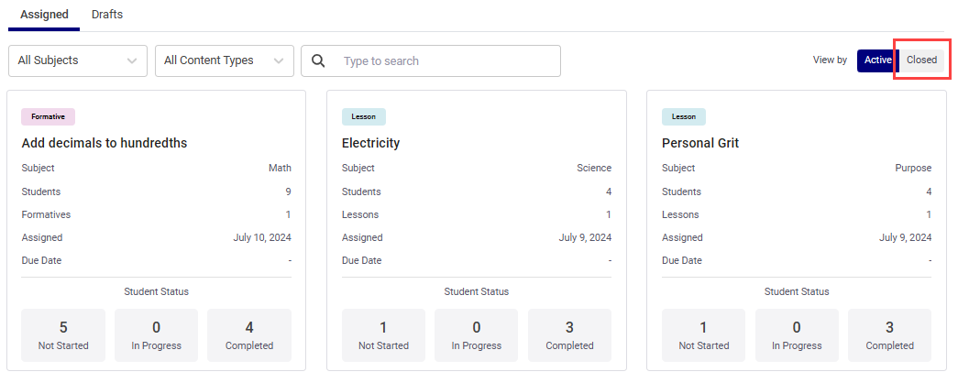The height and width of the screenshot is (383, 980).
Task: Click the Lesson tag on Personal Grit card
Action: coord(683,116)
